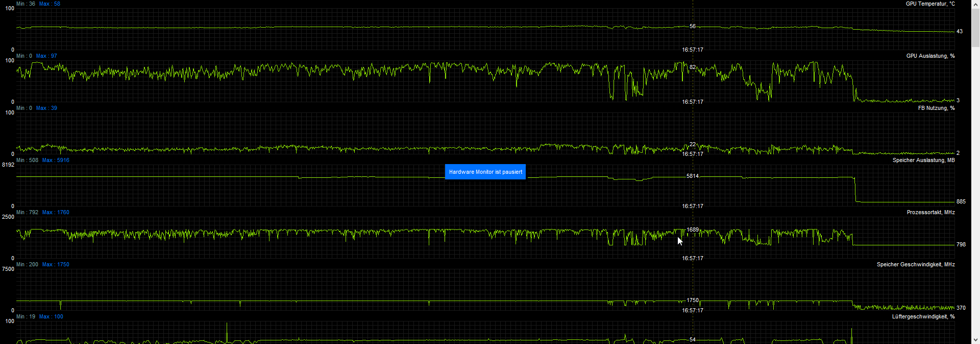Click the cursor value 82 on GPU usage graph
The height and width of the screenshot is (344, 980).
click(693, 67)
